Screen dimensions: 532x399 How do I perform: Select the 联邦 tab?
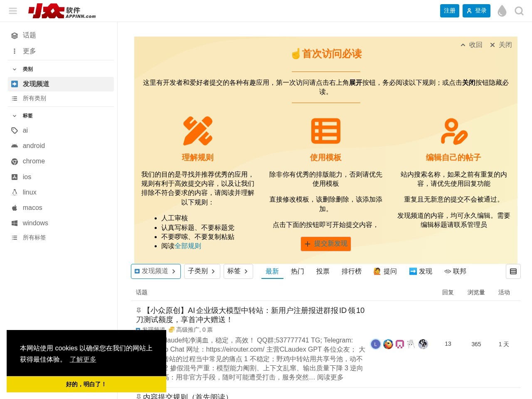pyautogui.click(x=455, y=271)
